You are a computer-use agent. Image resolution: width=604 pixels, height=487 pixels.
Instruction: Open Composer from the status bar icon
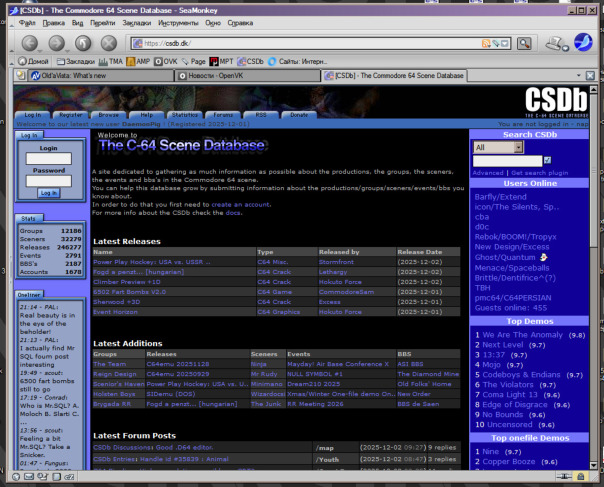(43, 477)
